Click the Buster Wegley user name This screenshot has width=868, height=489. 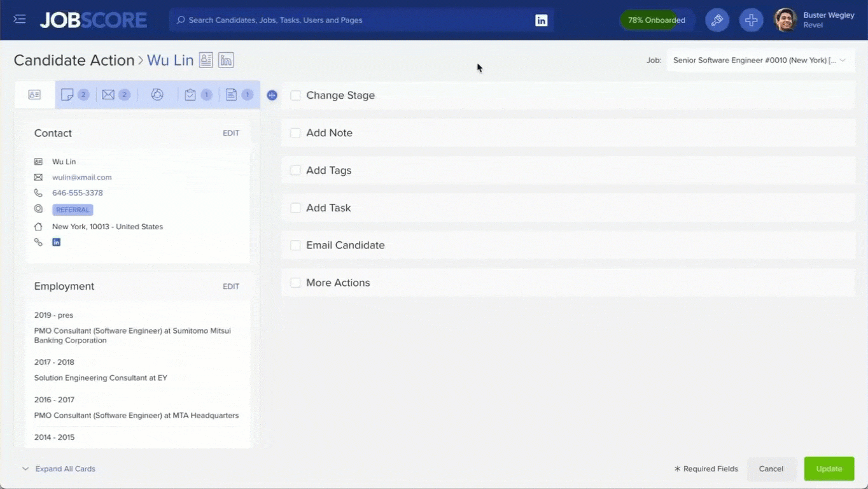click(x=829, y=15)
